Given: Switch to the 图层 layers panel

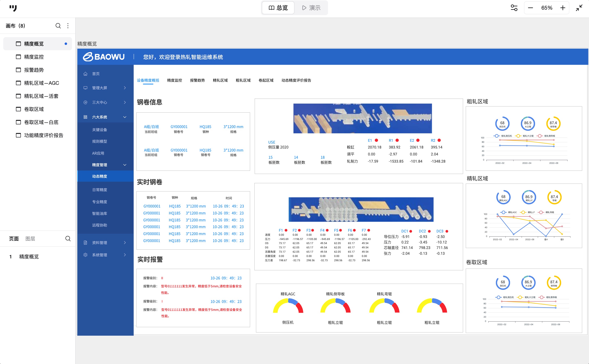Looking at the screenshot, I should point(30,239).
